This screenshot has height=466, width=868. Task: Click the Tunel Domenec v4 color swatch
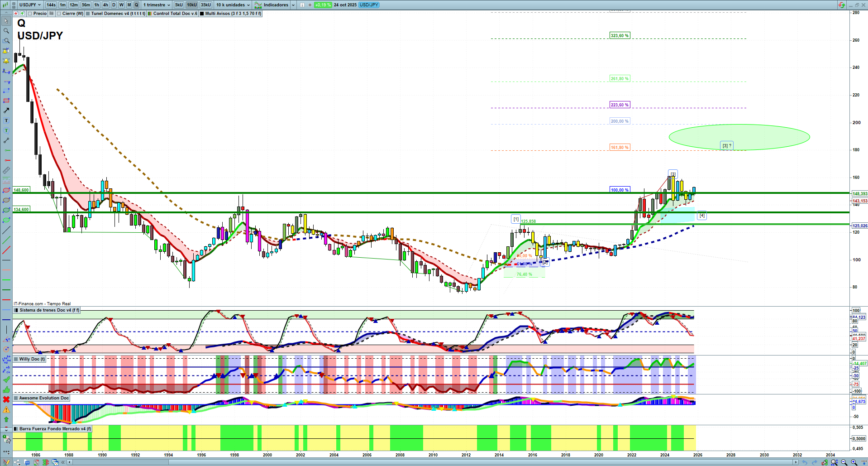[88, 14]
